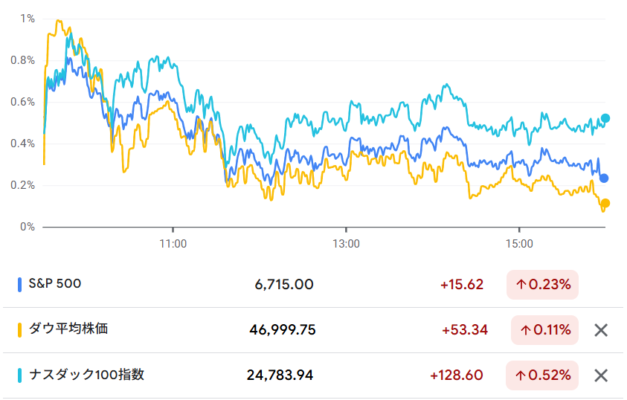Click the S&P 500 blue color marker
Image resolution: width=627 pixels, height=400 pixels.
(21, 284)
